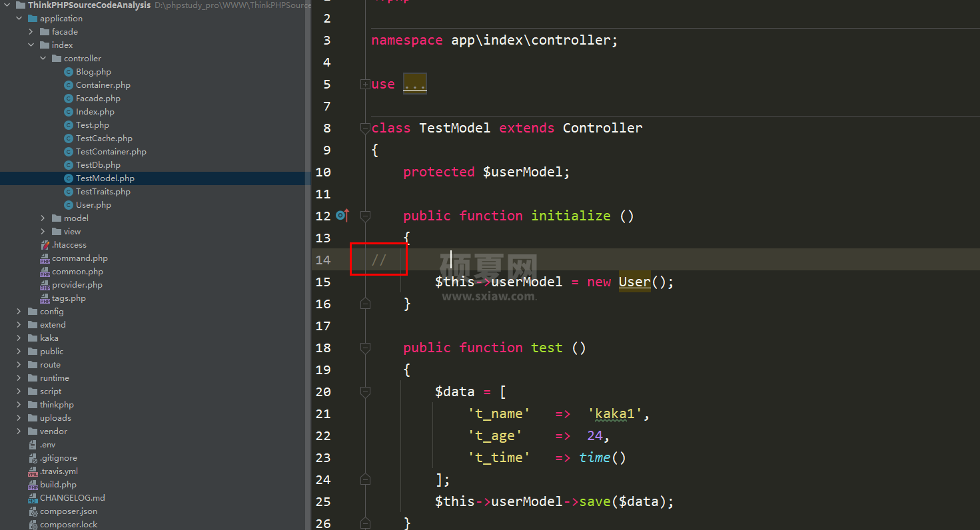Fold the initialize function on line 12
980x530 pixels.
365,216
